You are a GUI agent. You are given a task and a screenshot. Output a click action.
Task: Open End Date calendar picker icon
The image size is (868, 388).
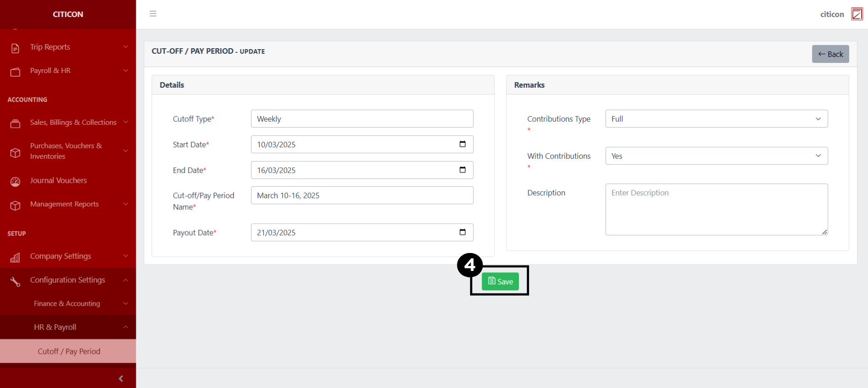coord(462,170)
